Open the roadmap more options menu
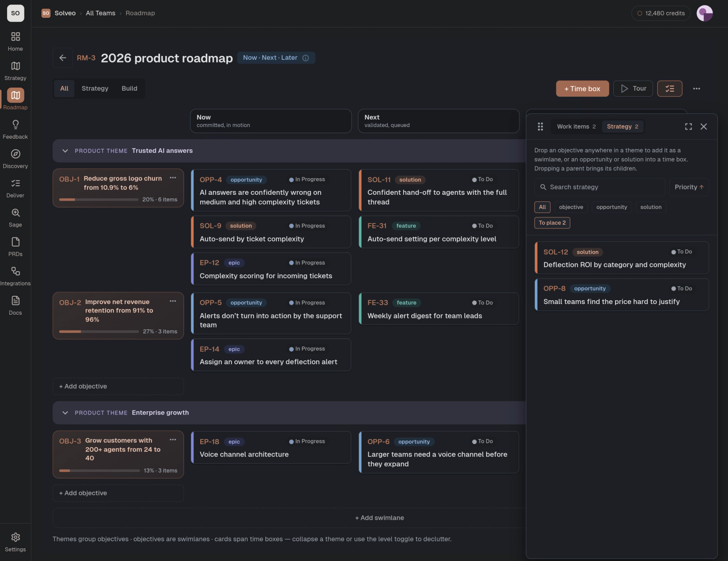 point(697,89)
